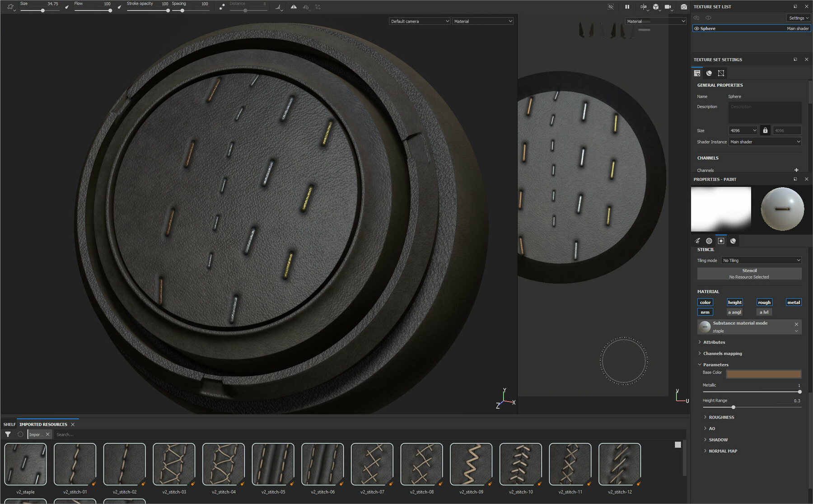
Task: Select the v2_stitch-09 zigzag thumbnail
Action: tap(471, 464)
